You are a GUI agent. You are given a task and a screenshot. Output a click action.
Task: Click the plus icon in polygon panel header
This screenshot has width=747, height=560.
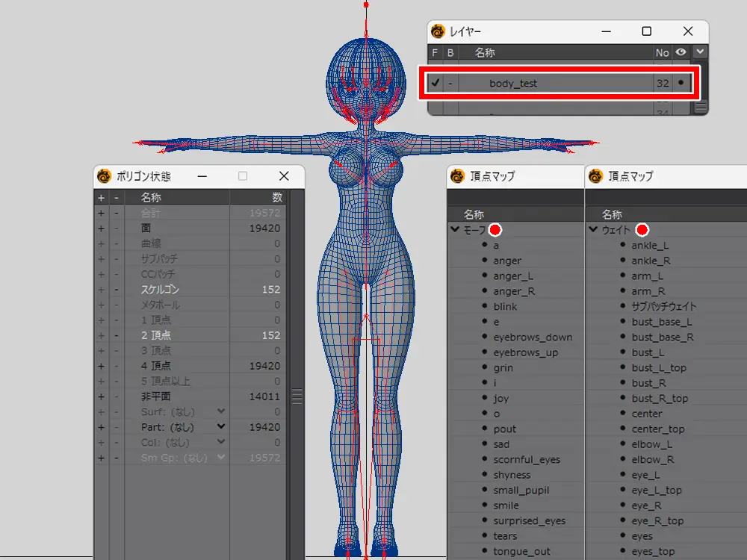(x=101, y=198)
